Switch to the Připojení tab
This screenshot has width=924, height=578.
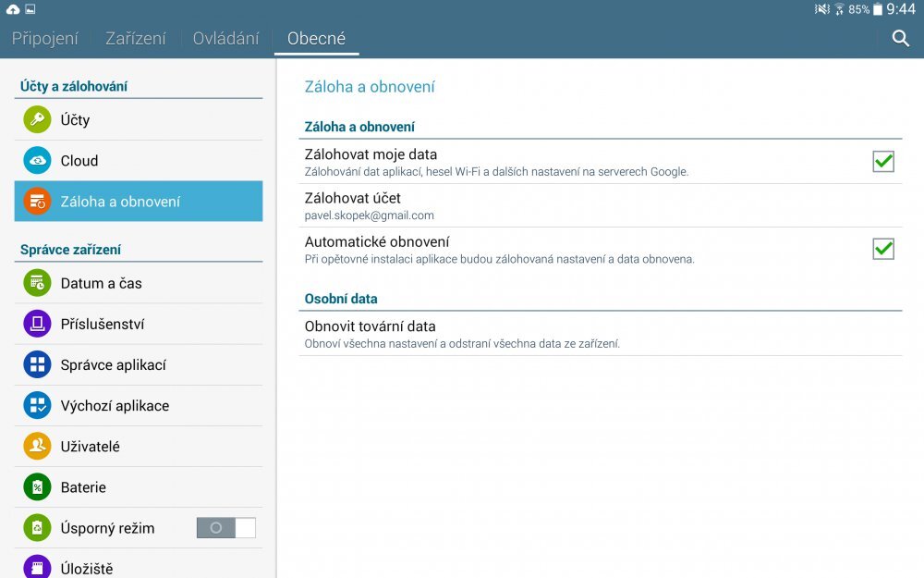click(x=44, y=38)
